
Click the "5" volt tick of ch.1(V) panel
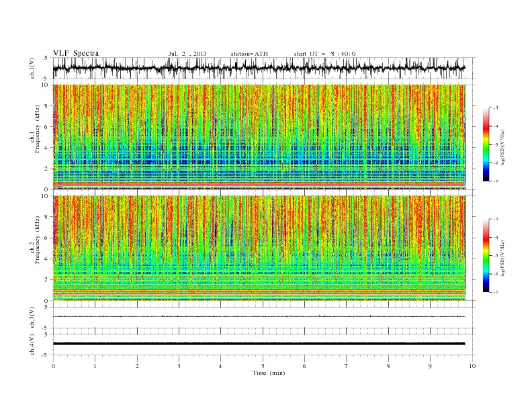click(47, 58)
